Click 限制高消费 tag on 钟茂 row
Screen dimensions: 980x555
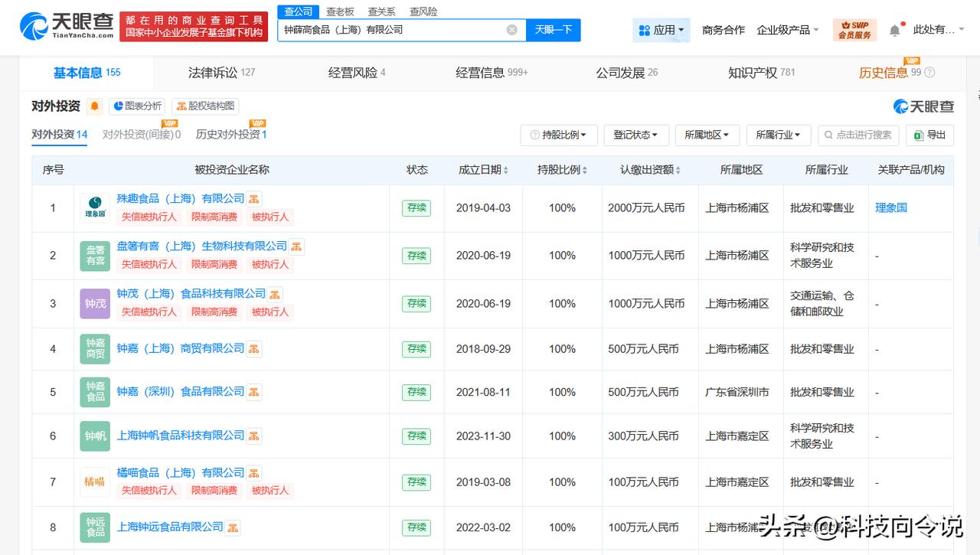click(x=214, y=312)
